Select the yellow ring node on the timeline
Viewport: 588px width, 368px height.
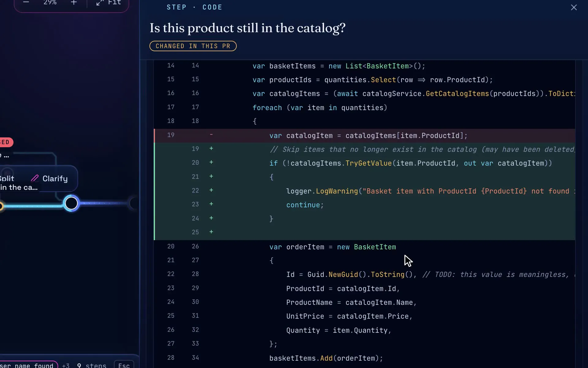[1, 206]
